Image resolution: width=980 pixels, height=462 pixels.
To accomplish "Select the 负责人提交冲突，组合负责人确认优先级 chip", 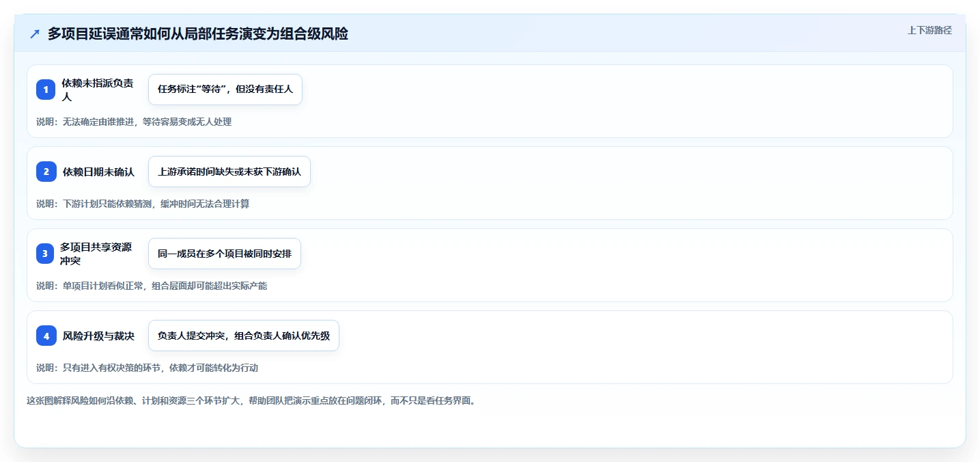I will point(244,336).
